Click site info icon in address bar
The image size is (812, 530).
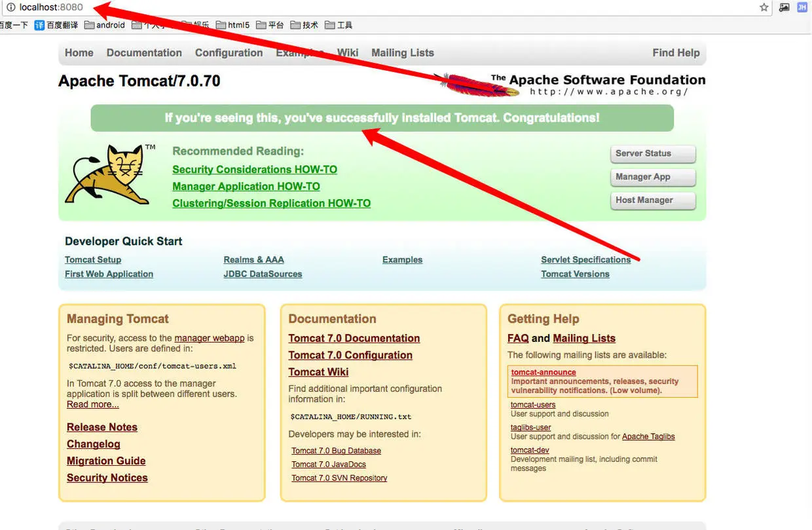pos(10,7)
